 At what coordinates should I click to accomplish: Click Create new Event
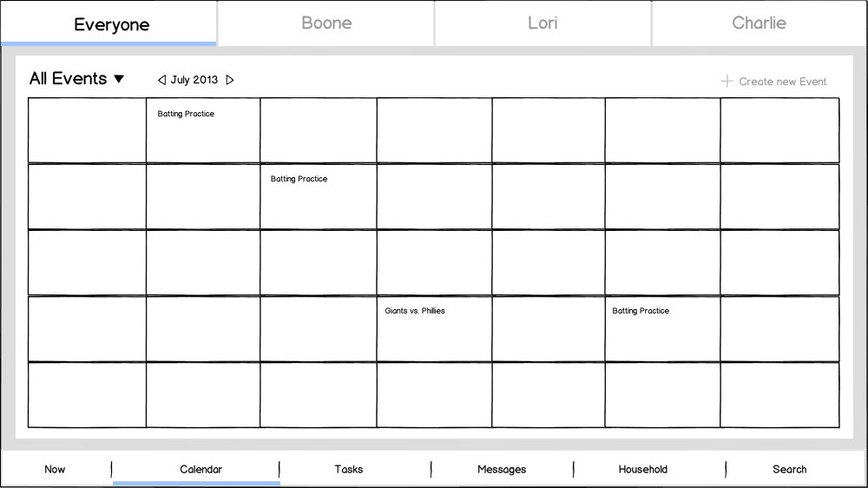point(782,82)
